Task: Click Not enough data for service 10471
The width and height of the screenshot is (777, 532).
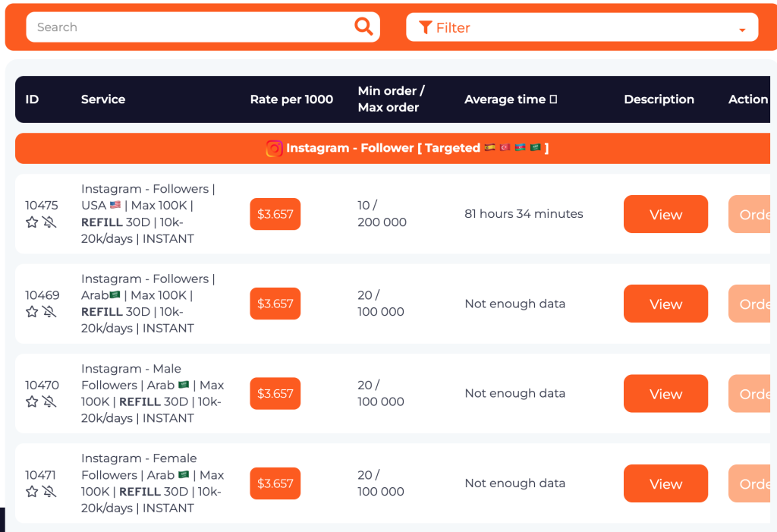Action: point(515,483)
